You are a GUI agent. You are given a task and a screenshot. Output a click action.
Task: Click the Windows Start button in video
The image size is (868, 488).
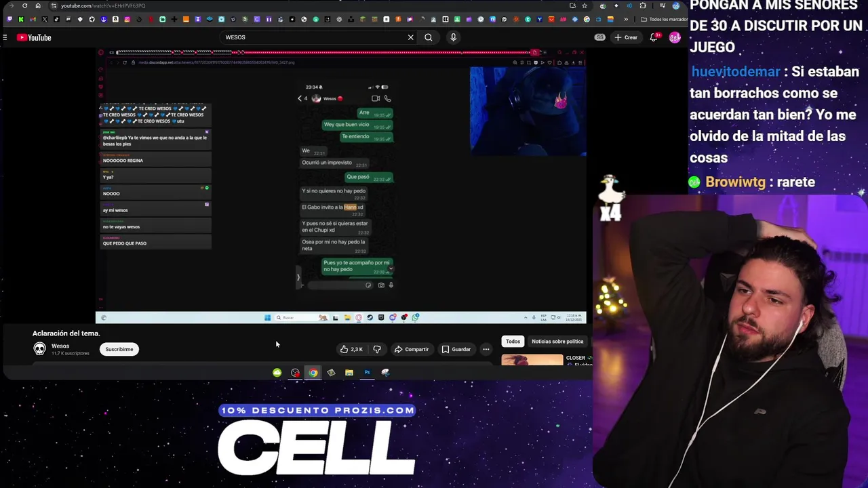click(x=268, y=317)
